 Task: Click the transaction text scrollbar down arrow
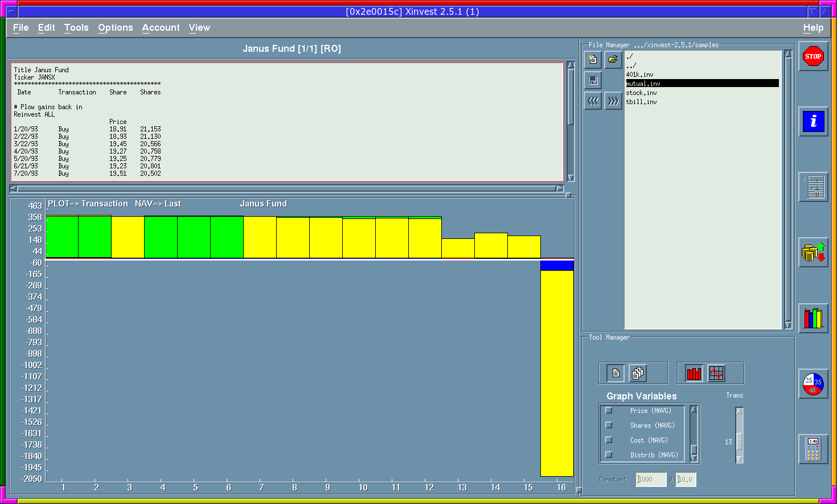tap(571, 178)
